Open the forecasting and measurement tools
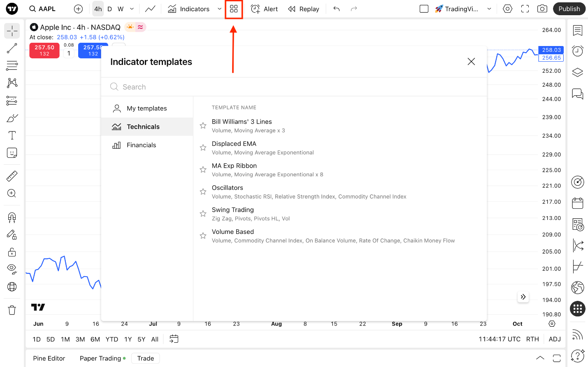Image resolution: width=588 pixels, height=367 pixels. click(x=12, y=100)
